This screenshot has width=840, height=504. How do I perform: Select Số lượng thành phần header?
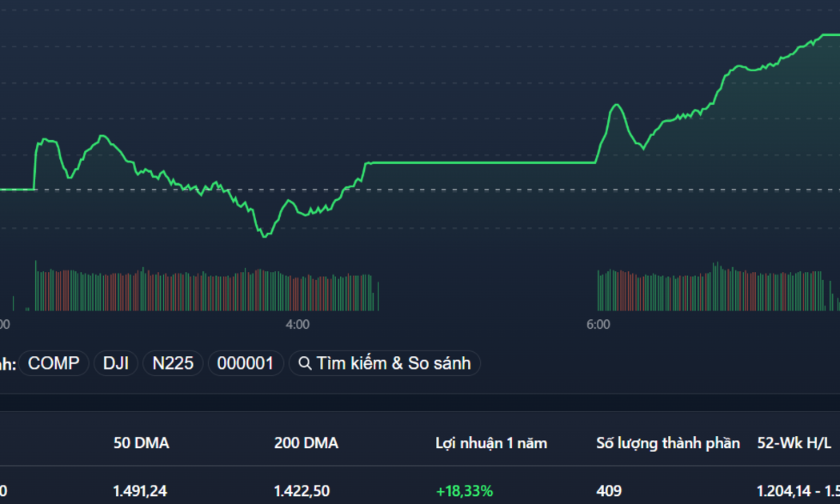tap(668, 443)
